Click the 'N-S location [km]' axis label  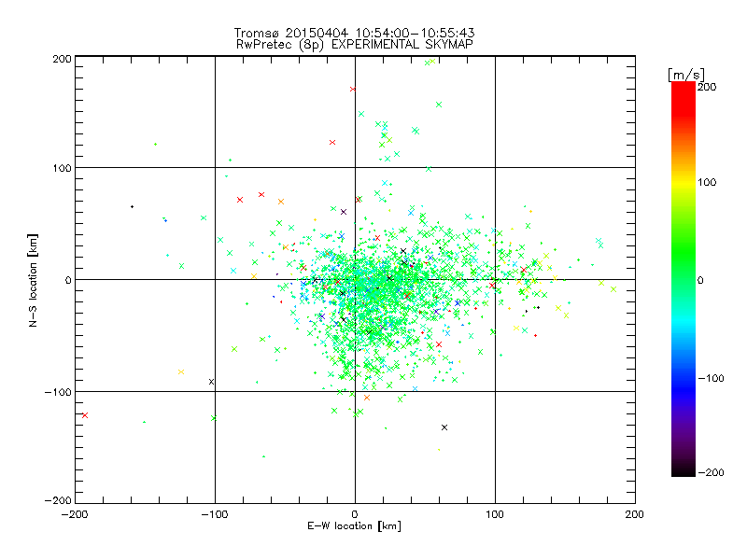(33, 280)
